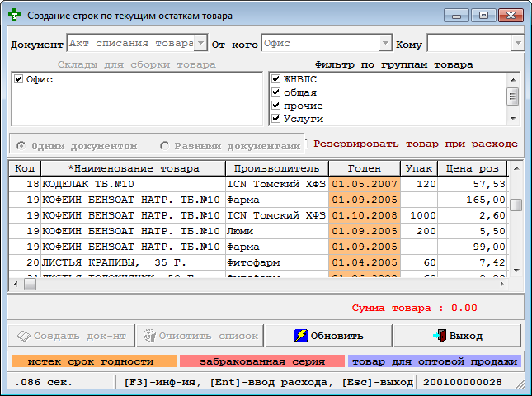Open the Документ dropdown list
This screenshot has height=396, width=532.
tap(200, 43)
